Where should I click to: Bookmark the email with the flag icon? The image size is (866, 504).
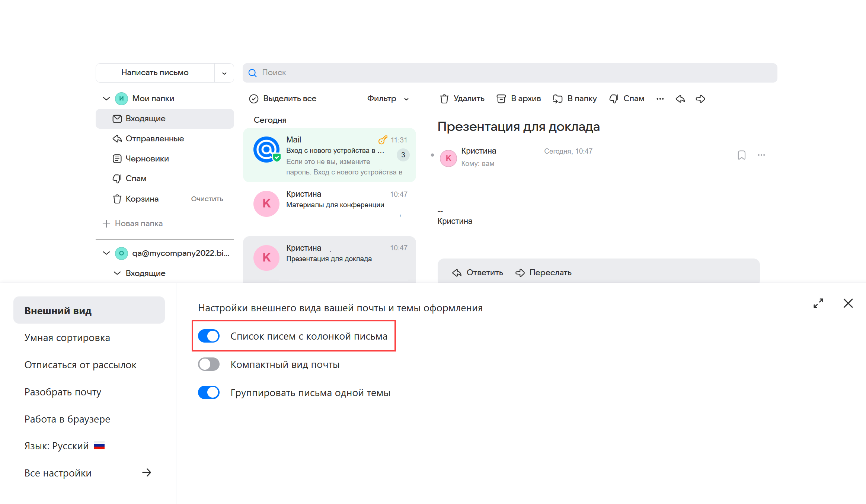pyautogui.click(x=741, y=155)
